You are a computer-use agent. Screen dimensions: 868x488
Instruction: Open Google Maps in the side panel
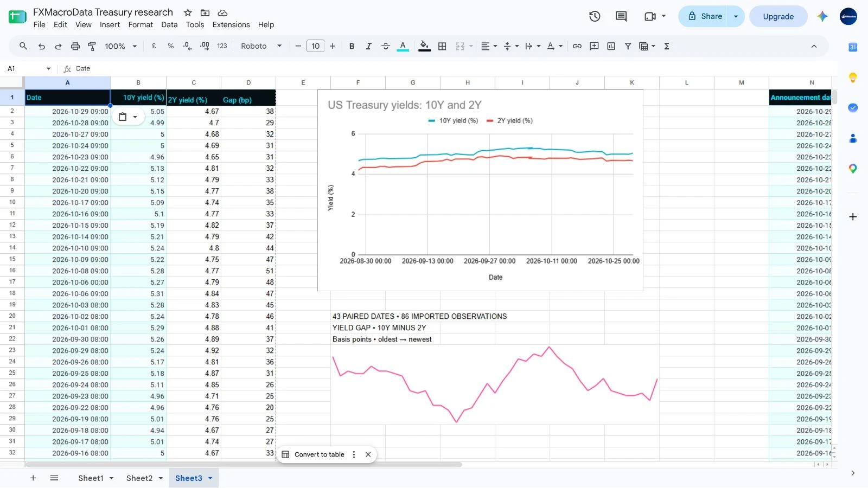tap(853, 169)
